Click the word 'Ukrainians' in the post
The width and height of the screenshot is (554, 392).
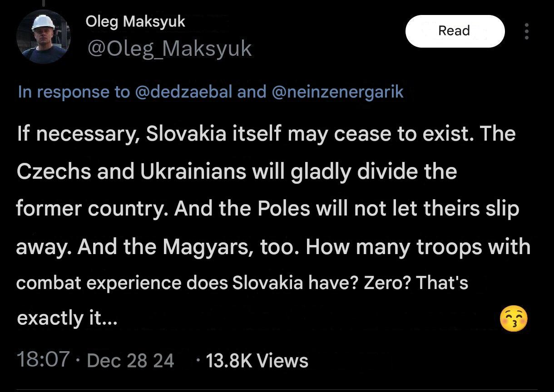point(193,171)
